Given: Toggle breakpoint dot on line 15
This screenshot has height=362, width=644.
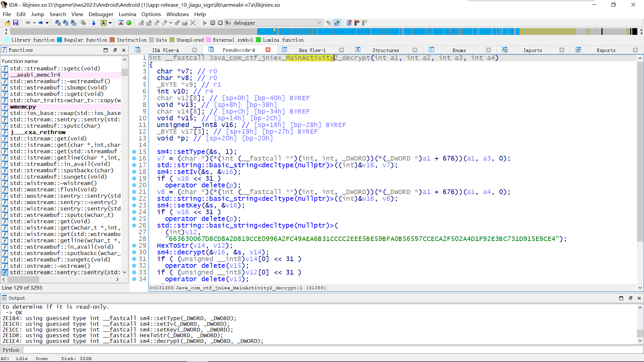Looking at the screenshot, I should [134, 152].
